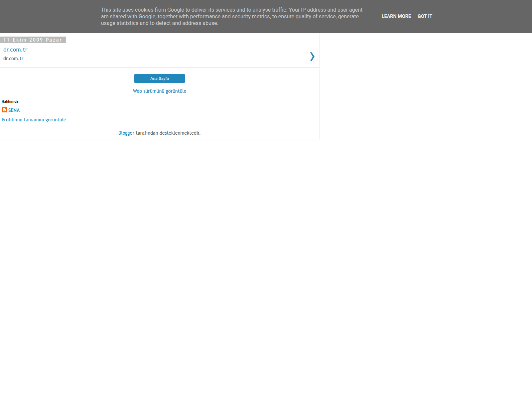Click the LEARN MORE cookie link
Viewport: 532px width, 399px height.
point(396,16)
